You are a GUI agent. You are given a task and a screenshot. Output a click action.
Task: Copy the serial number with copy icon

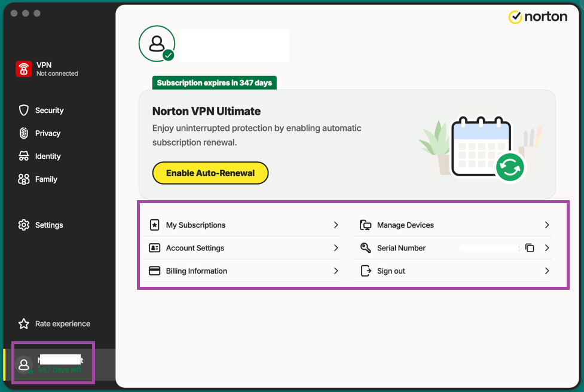tap(530, 248)
